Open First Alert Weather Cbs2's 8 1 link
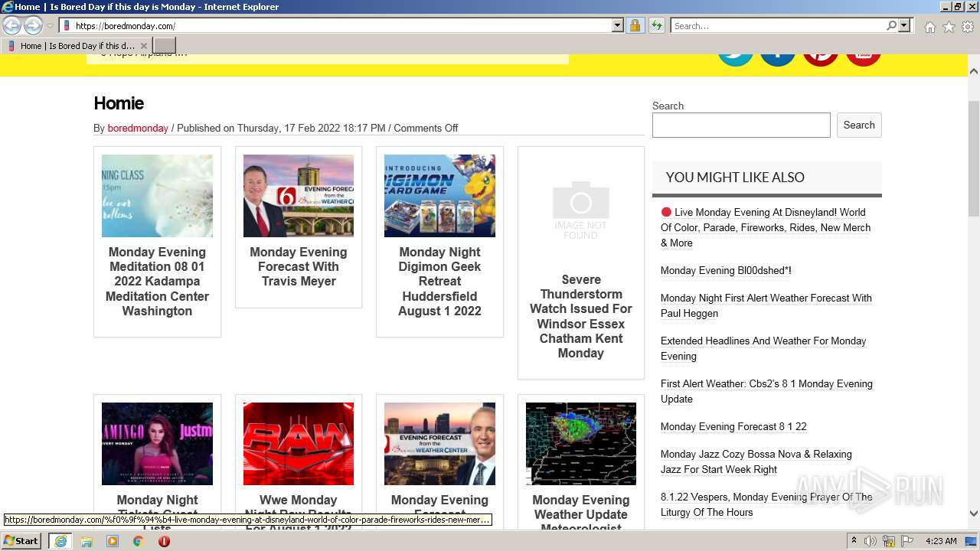This screenshot has width=980, height=551. [x=766, y=391]
